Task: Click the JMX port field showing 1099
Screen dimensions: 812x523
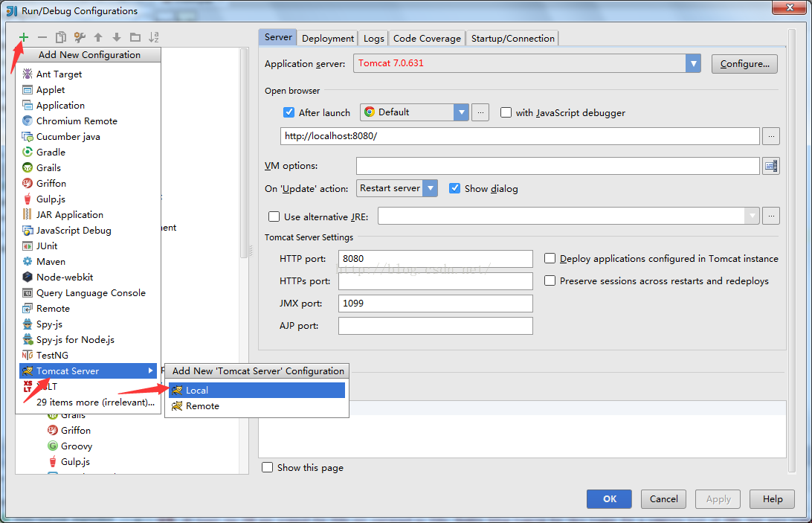Action: 436,304
